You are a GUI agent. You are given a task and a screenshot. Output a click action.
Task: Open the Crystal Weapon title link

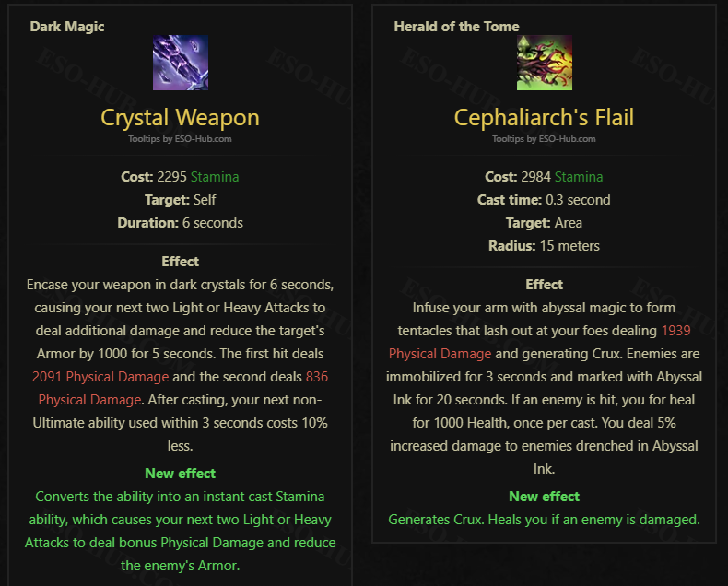coord(180,118)
